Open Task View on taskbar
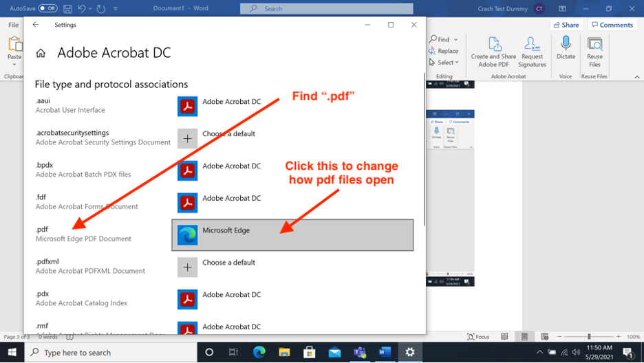This screenshot has width=644, height=363. [233, 352]
